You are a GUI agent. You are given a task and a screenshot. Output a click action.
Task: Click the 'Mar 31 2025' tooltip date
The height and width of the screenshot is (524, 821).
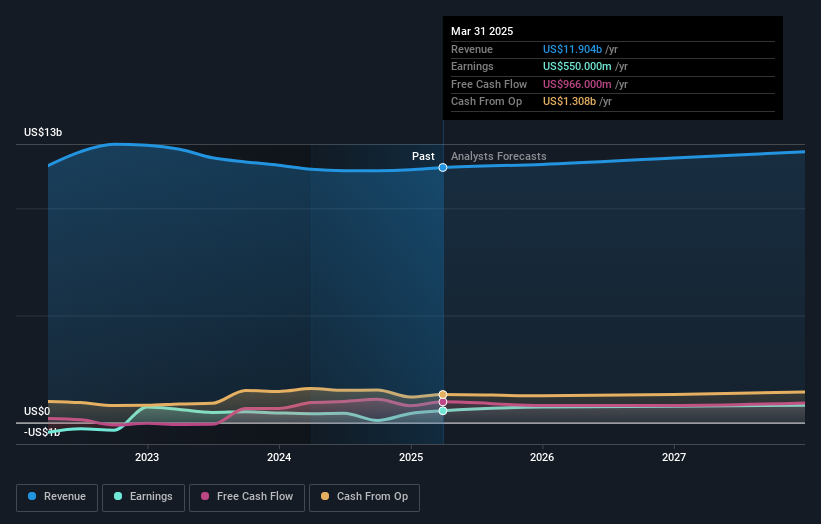coord(482,31)
